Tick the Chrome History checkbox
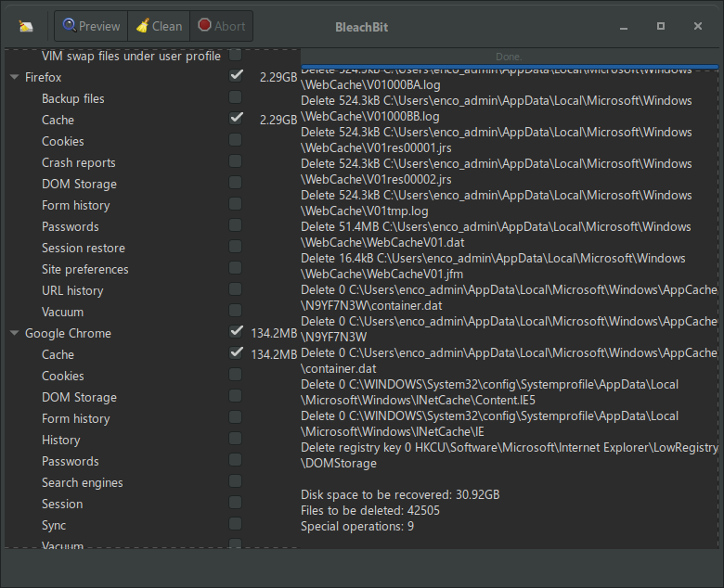724x588 pixels. (x=236, y=439)
